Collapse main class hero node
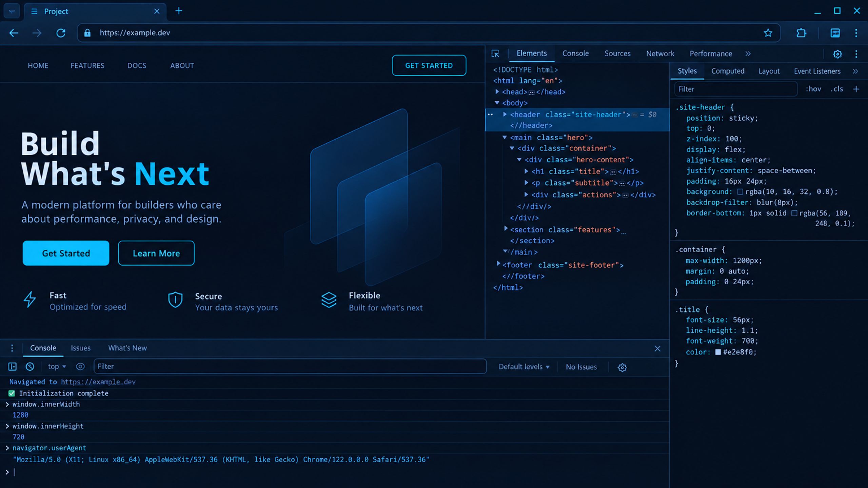868x488 pixels. (x=505, y=137)
